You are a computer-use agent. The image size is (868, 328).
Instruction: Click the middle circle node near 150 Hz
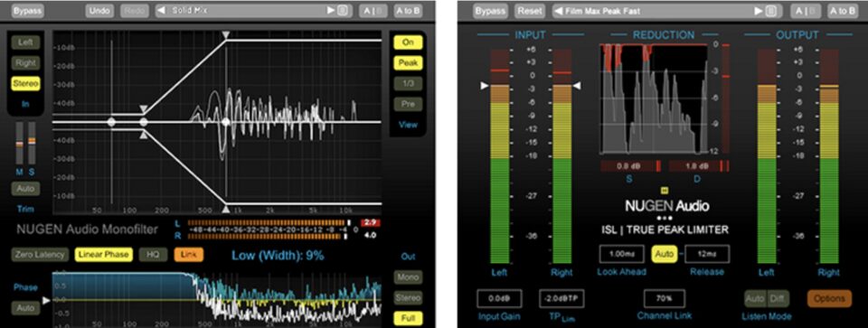[144, 122]
